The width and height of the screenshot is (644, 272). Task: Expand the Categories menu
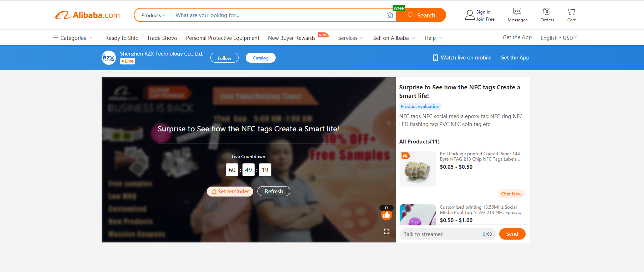coord(73,38)
